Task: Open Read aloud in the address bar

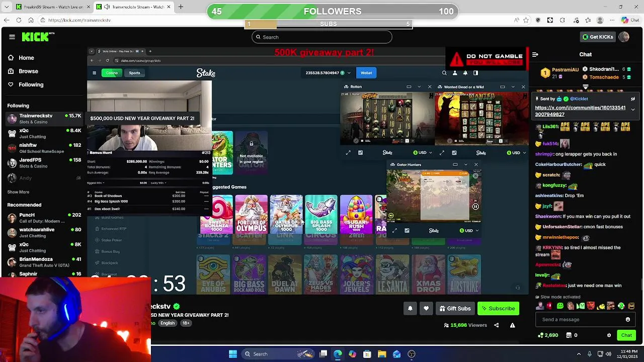Action: pos(516,20)
